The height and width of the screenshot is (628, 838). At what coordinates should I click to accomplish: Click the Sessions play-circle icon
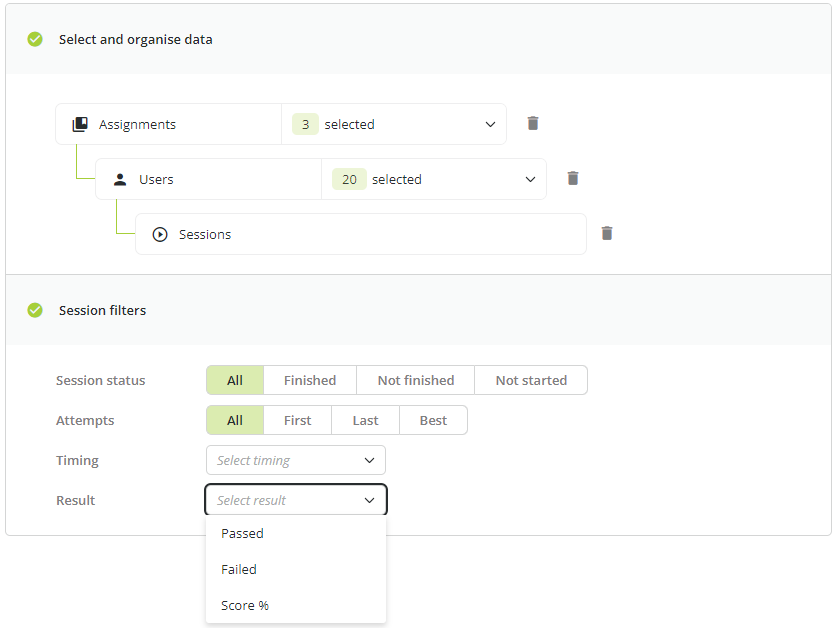(x=160, y=235)
